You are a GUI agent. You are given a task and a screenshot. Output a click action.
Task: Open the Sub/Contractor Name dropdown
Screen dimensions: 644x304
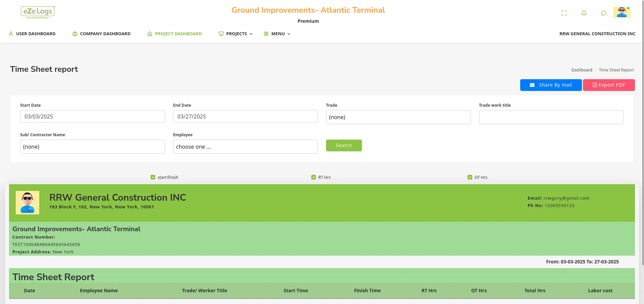click(92, 147)
